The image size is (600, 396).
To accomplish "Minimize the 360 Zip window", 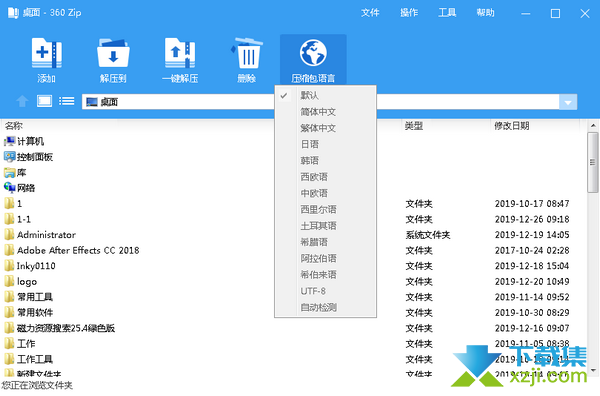I will point(526,14).
